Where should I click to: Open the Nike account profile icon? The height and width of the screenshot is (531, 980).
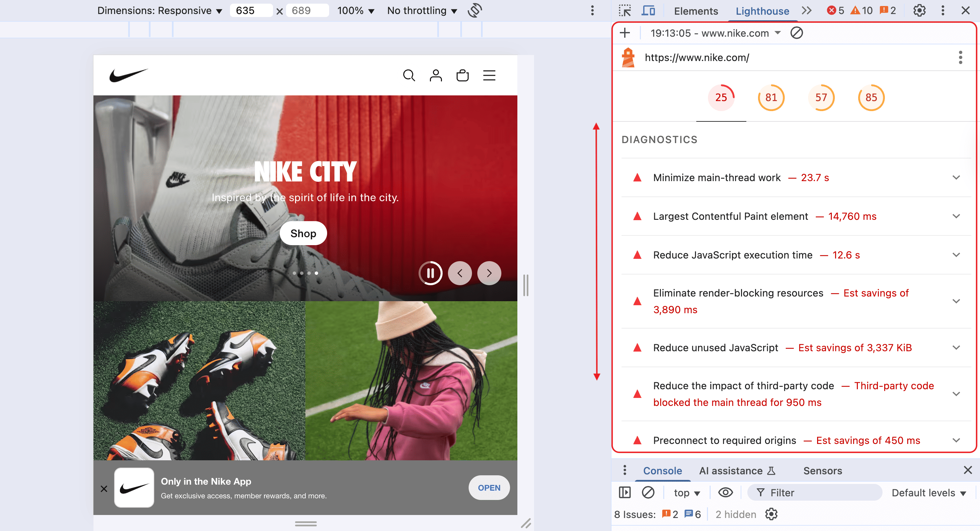(x=436, y=75)
